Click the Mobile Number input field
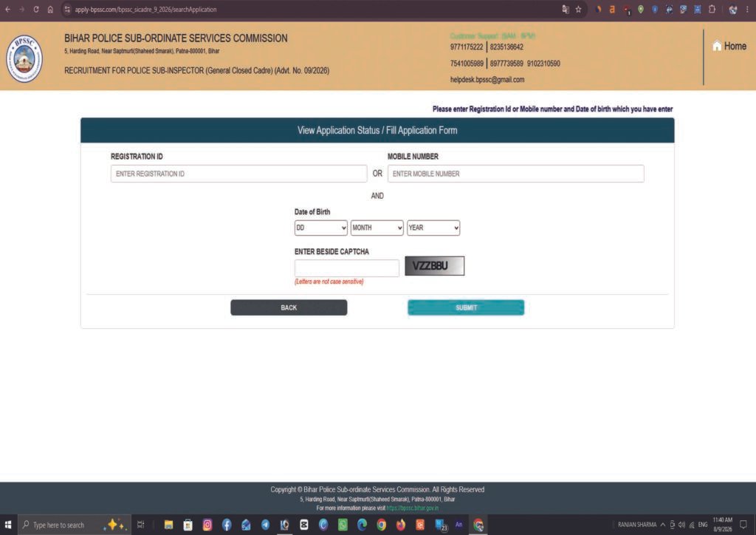 (515, 174)
